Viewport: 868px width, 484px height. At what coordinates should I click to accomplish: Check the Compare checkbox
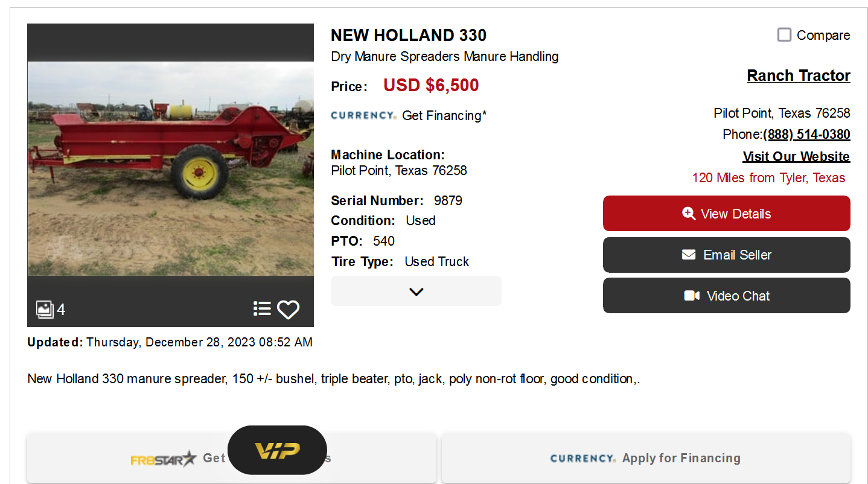(784, 35)
